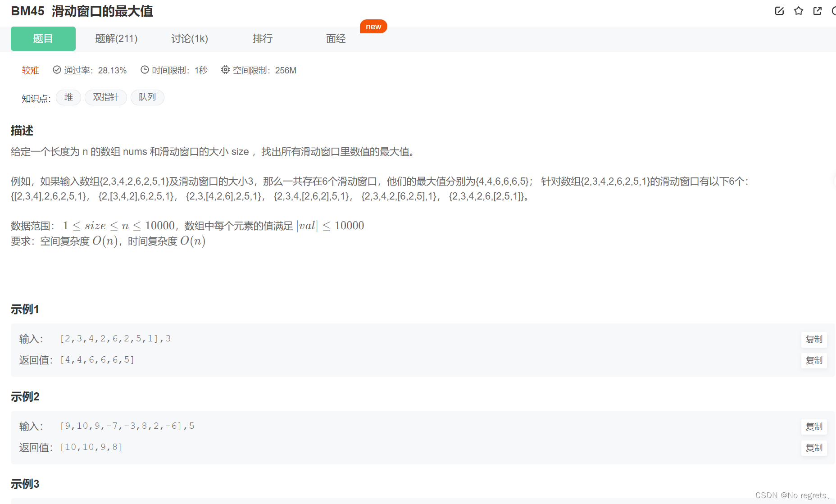Copy the return value of 示例1
Screen dimensions: 836x504
coord(813,360)
